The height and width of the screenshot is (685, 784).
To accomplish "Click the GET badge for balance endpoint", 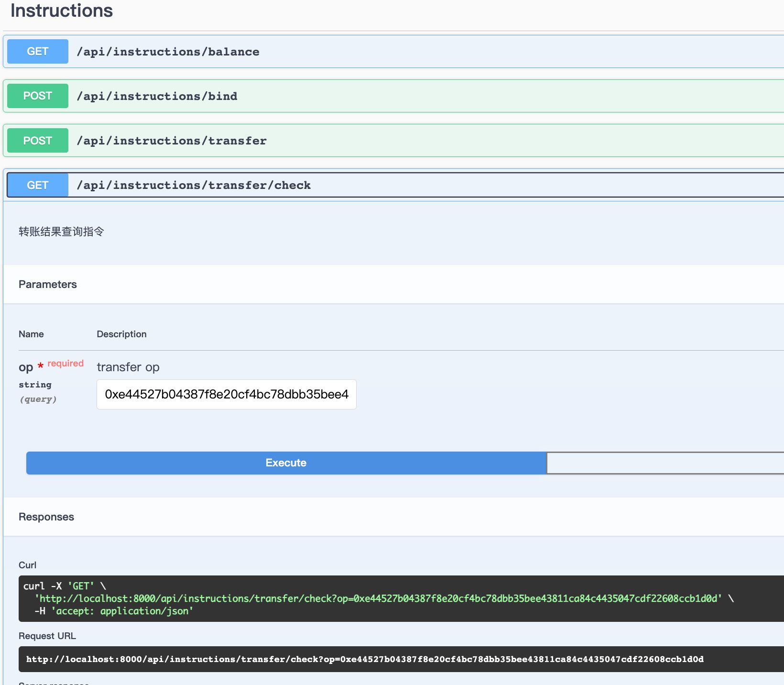I will click(38, 52).
